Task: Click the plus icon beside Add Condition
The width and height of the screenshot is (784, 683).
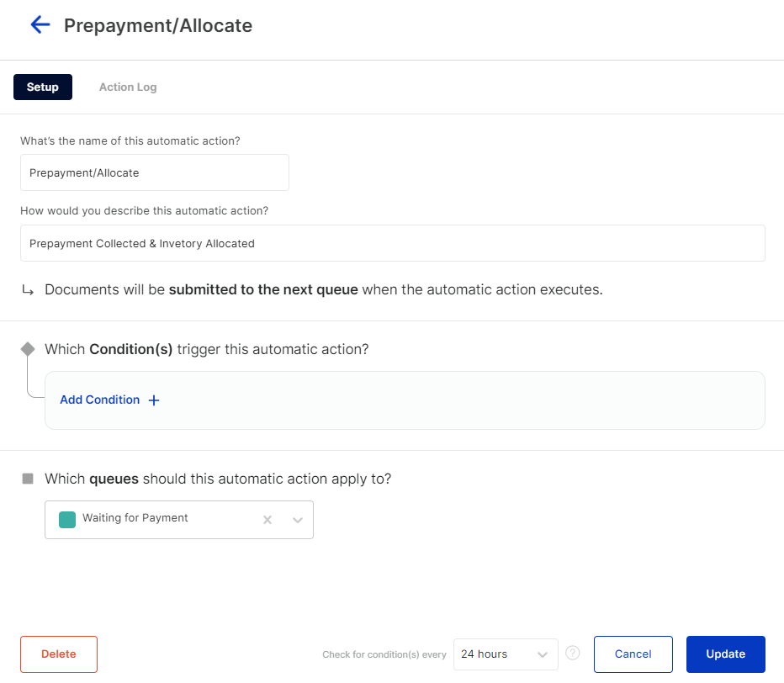Action: tap(154, 400)
